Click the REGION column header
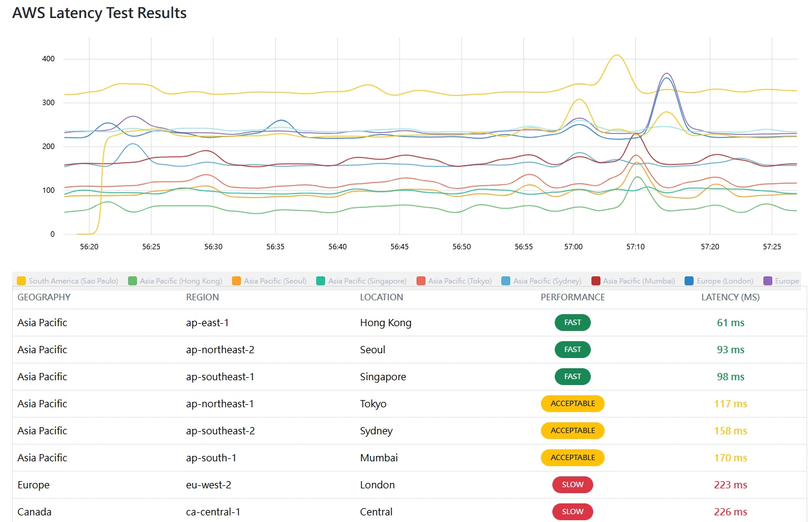This screenshot has width=812, height=522. point(202,297)
